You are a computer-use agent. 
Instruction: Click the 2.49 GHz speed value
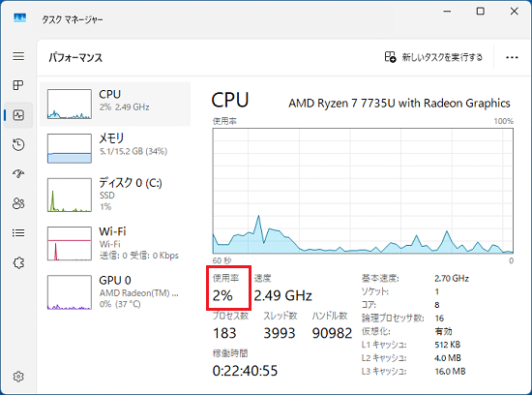click(283, 295)
